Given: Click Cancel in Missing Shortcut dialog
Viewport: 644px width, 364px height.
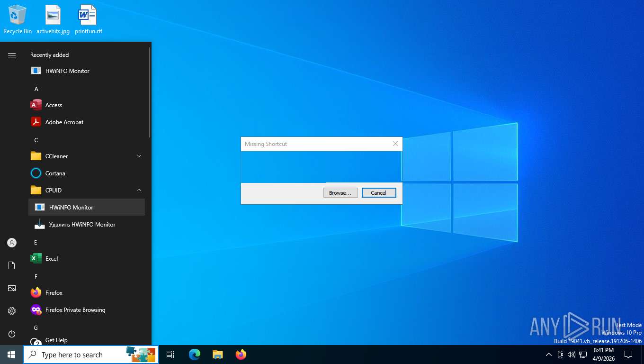Looking at the screenshot, I should (379, 193).
